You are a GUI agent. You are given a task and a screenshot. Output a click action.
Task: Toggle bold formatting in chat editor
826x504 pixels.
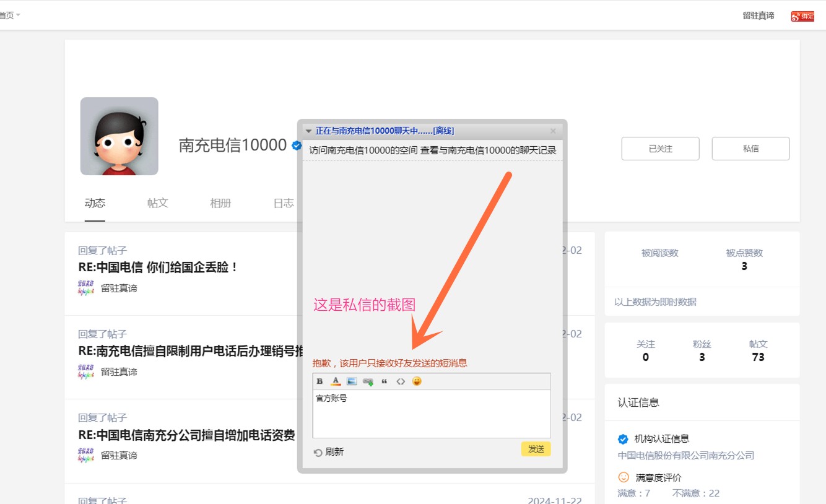coord(320,381)
